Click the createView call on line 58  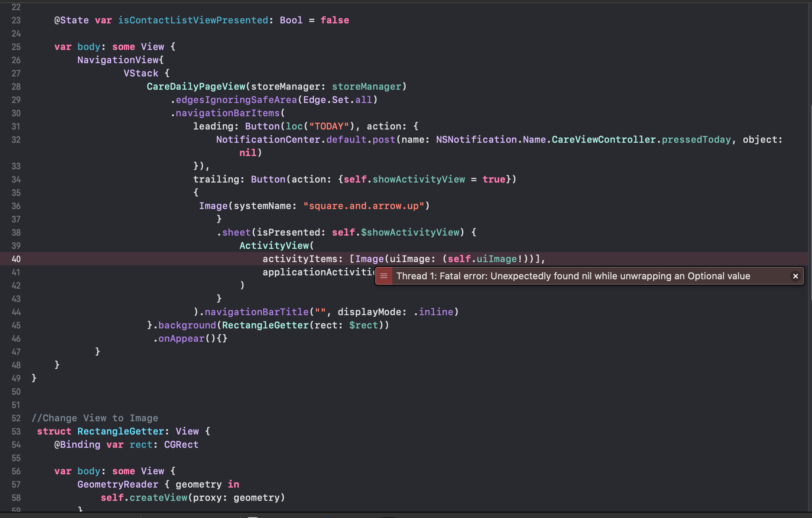coord(158,498)
